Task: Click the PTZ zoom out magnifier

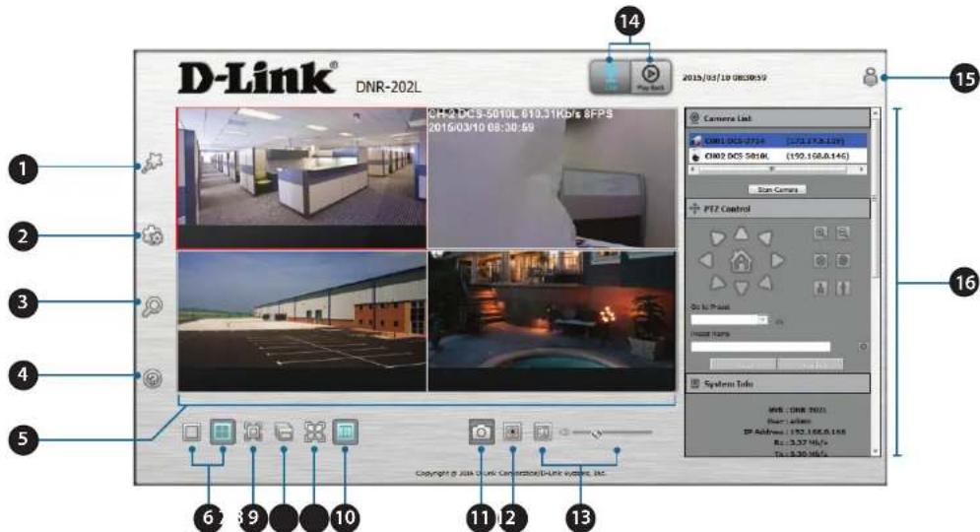Action: tap(843, 233)
